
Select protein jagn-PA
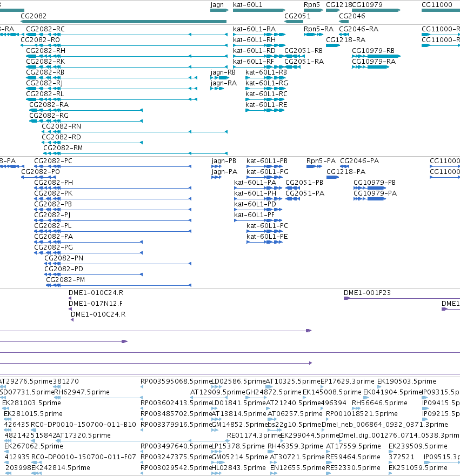click(x=224, y=172)
